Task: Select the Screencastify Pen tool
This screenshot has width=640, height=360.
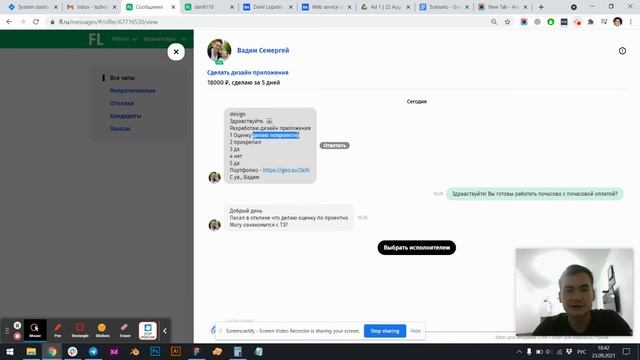Action: pyautogui.click(x=58, y=330)
